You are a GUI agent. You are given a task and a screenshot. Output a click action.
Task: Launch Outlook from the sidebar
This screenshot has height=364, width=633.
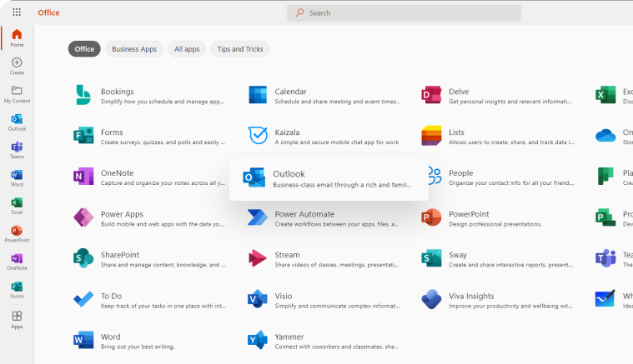click(x=17, y=122)
